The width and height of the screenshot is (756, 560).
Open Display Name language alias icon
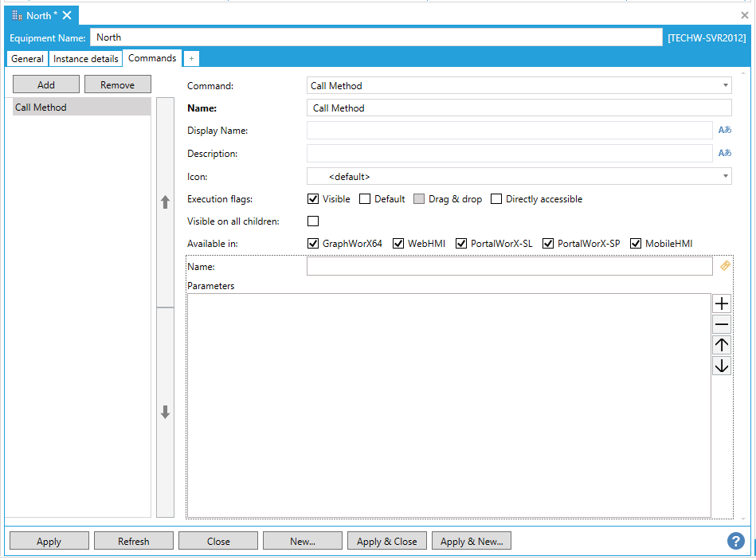724,130
